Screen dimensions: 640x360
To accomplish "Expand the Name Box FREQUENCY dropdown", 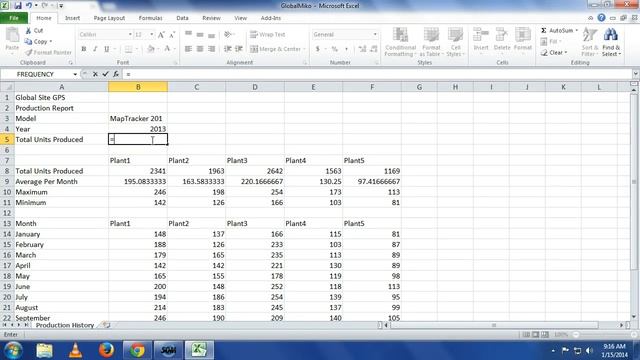I will (75, 74).
